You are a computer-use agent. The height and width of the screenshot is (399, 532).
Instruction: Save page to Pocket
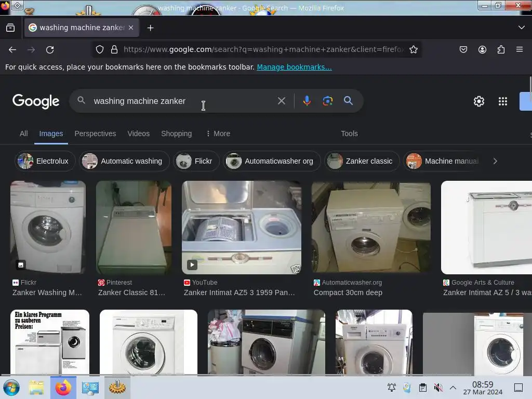(463, 49)
